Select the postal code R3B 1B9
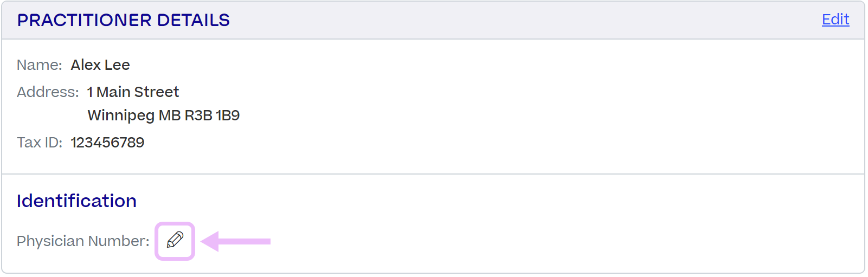The height and width of the screenshot is (277, 868). click(213, 115)
